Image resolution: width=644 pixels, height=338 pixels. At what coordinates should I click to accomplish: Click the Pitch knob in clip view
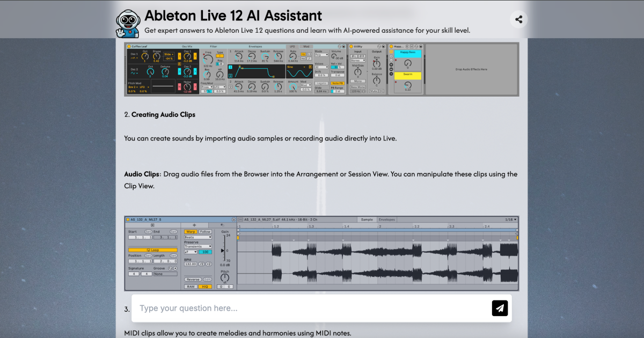tap(225, 277)
